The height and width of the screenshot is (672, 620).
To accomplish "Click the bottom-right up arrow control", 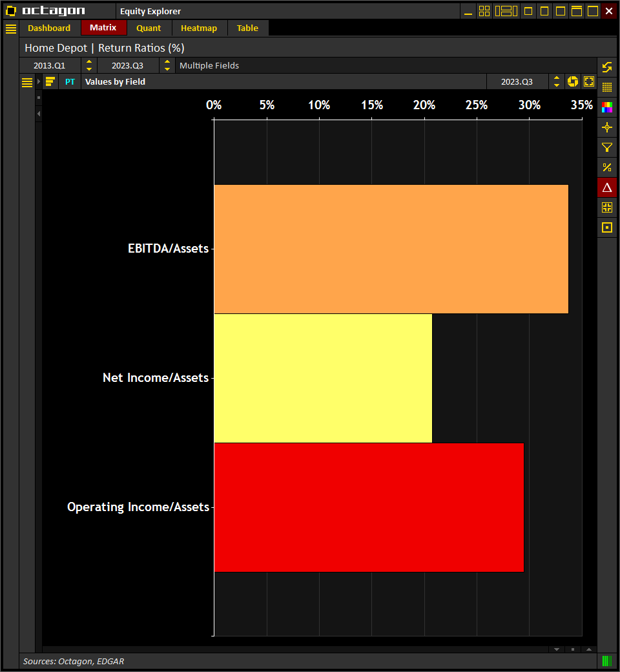I will 589,649.
